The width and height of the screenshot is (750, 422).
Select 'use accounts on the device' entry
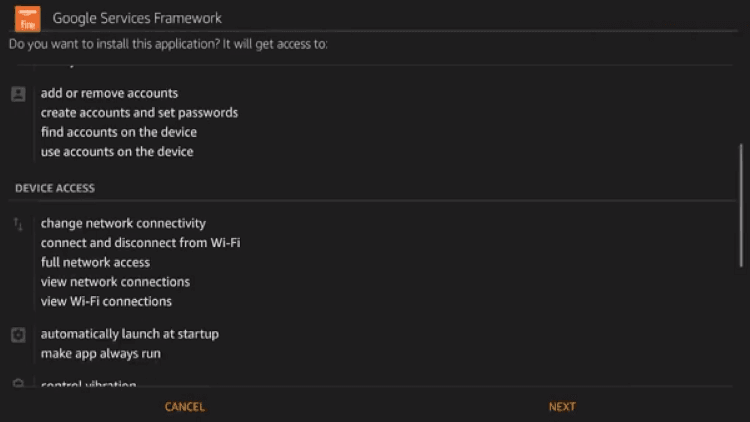117,152
